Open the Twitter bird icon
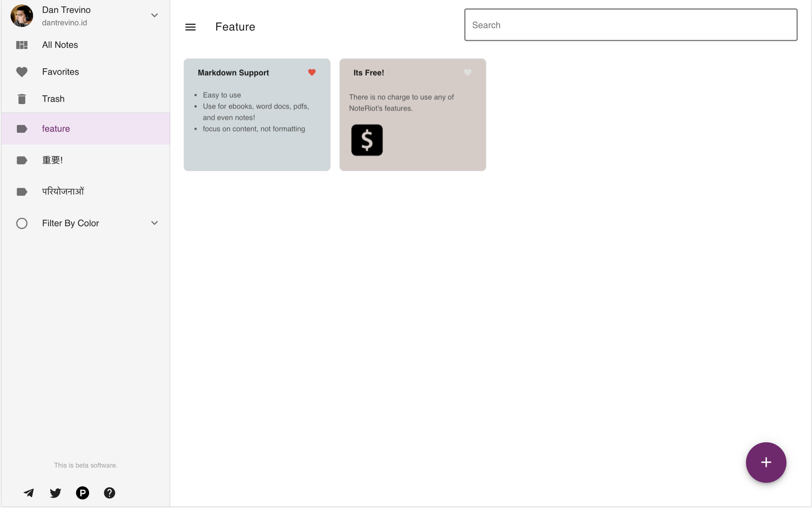 pos(55,493)
